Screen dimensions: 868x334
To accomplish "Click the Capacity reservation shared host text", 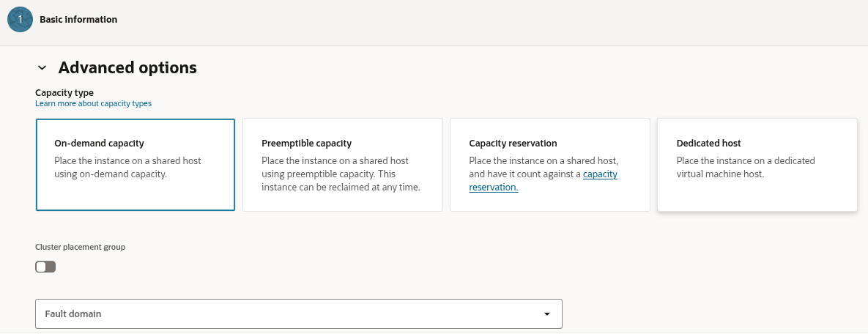I will pyautogui.click(x=543, y=160).
